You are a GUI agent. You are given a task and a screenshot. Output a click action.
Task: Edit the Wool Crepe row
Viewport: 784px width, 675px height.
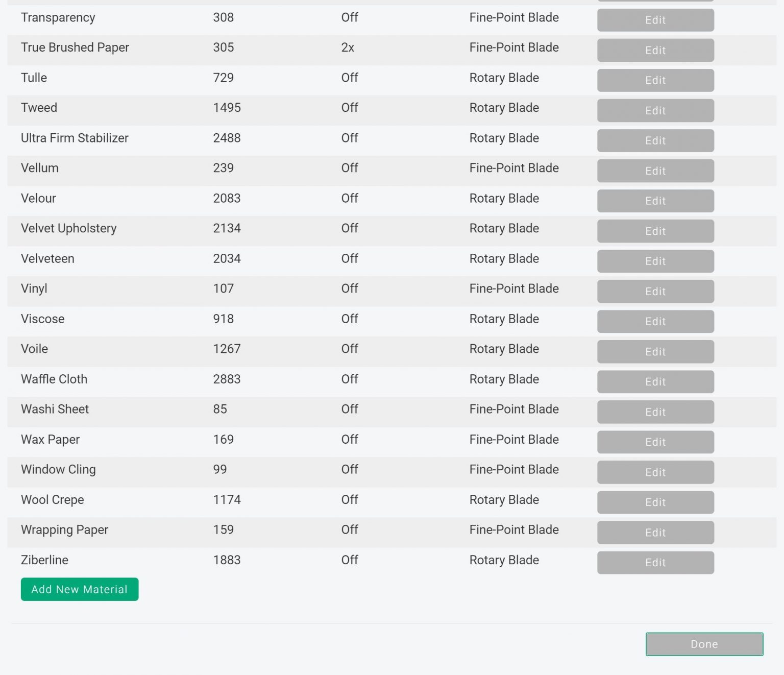click(x=655, y=502)
